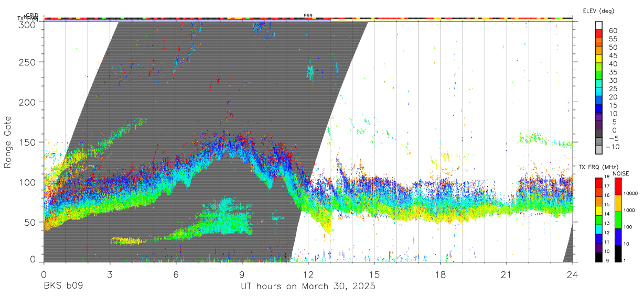The image size is (644, 297).
Task: Click the green 30-35 degree elevation swatch
Action: click(x=599, y=76)
